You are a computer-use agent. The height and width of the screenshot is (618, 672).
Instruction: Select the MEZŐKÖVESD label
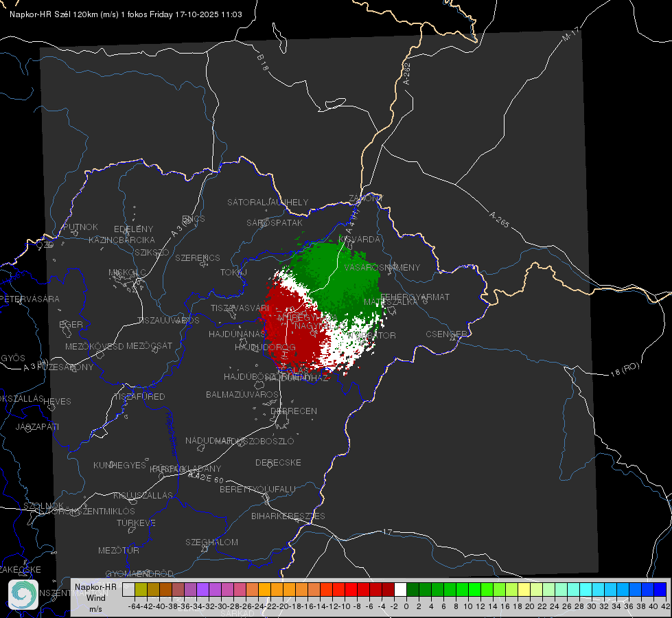coord(94,346)
